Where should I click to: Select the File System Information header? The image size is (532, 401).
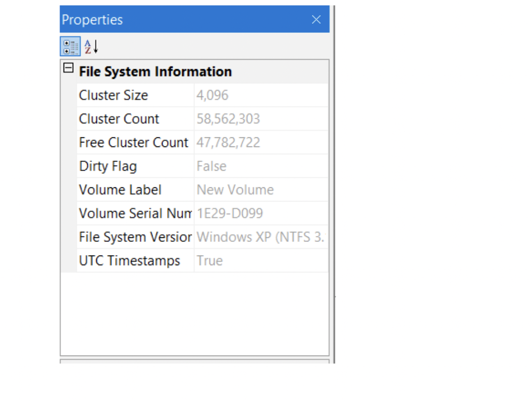point(155,72)
